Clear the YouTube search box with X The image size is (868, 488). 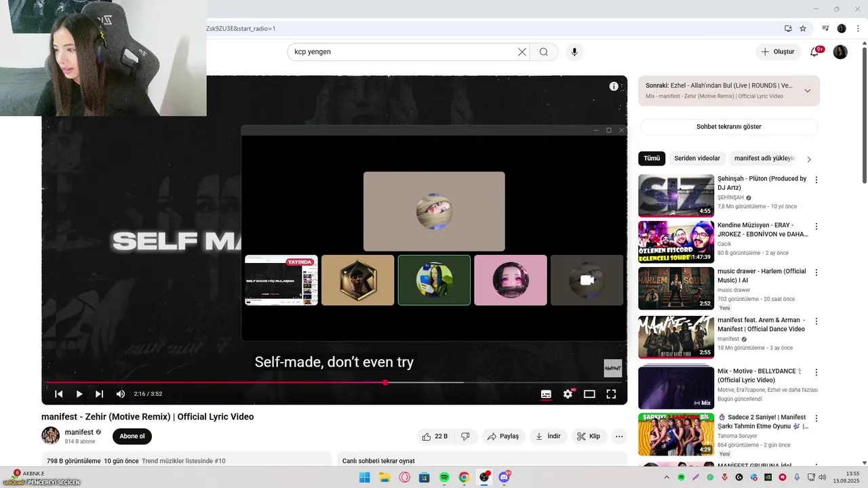522,52
